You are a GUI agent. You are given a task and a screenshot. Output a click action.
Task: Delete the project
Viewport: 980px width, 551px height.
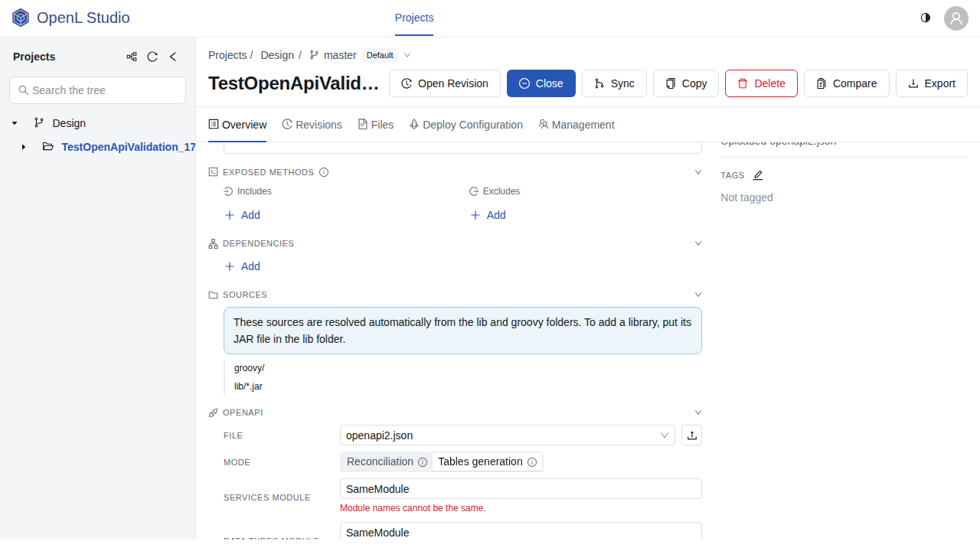tap(761, 83)
